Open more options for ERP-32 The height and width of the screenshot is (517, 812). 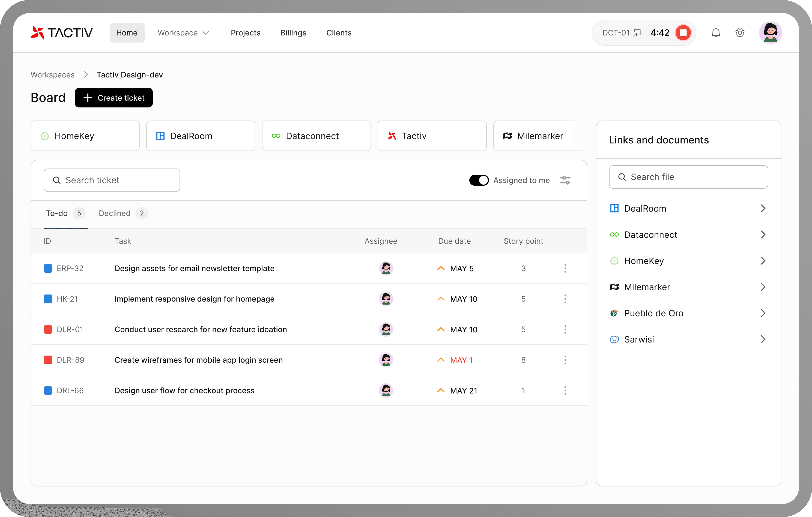click(565, 268)
